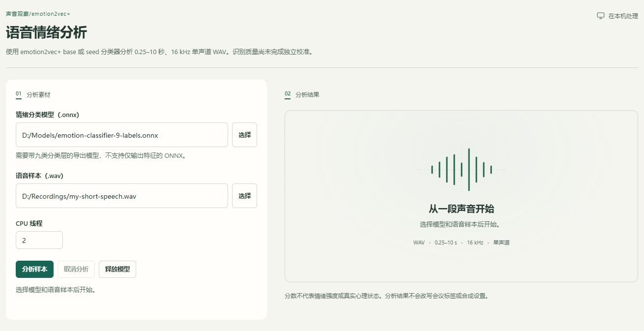Click the 语音样本（.wav） label
Screen dimensions: 644x331
[x=40, y=176]
